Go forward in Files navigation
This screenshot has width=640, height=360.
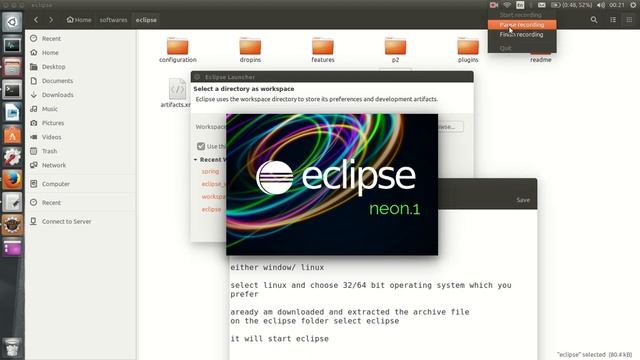pos(51,20)
